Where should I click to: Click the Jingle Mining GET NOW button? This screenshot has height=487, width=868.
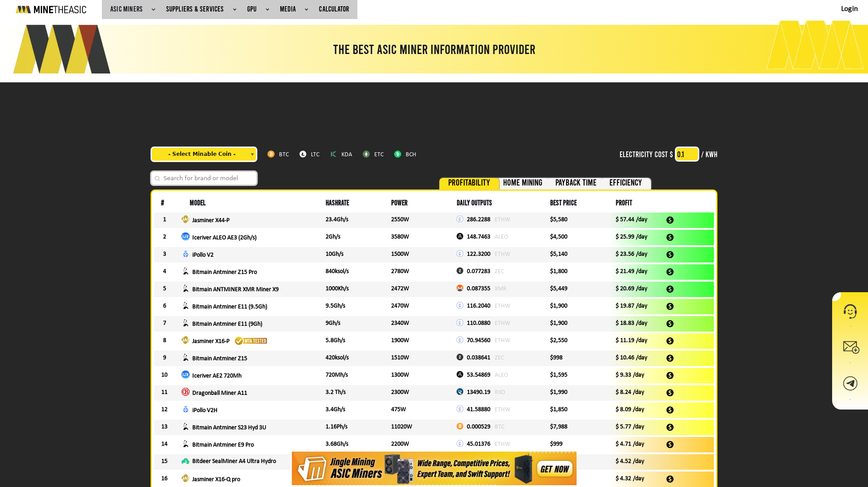coord(554,469)
